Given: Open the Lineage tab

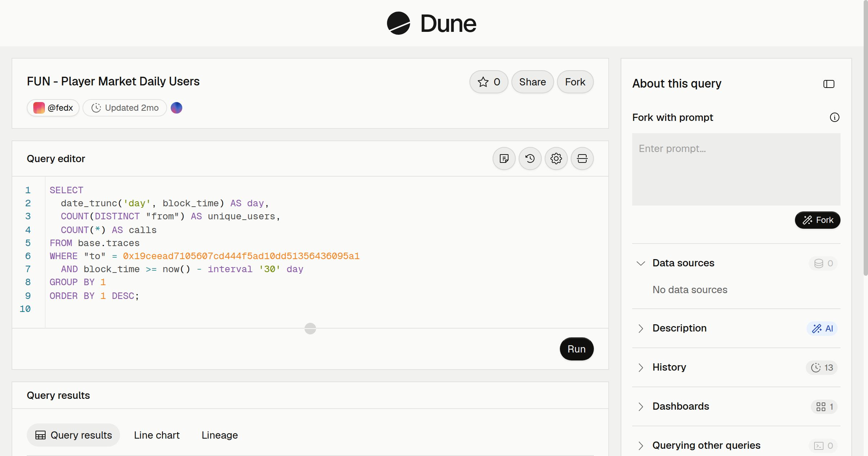Looking at the screenshot, I should click(220, 435).
